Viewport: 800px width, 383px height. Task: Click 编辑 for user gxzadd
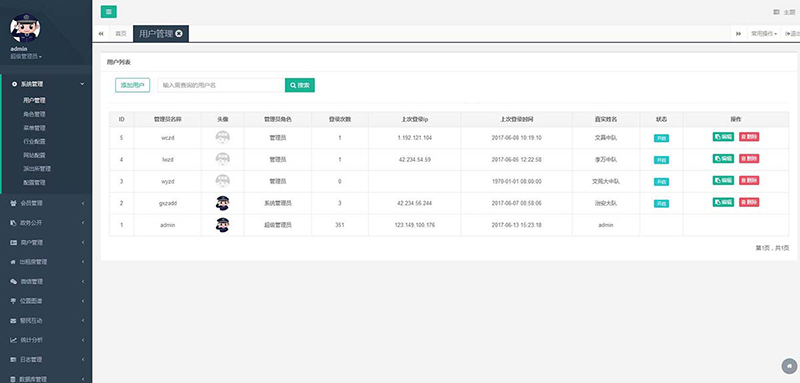(723, 202)
